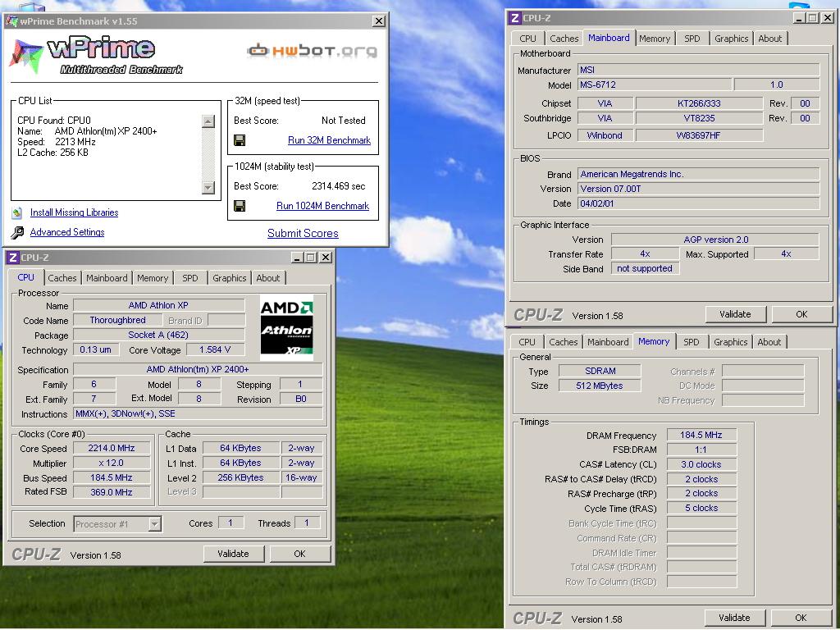Switch to SPD tab in CPU window
The image size is (840, 630).
(189, 278)
